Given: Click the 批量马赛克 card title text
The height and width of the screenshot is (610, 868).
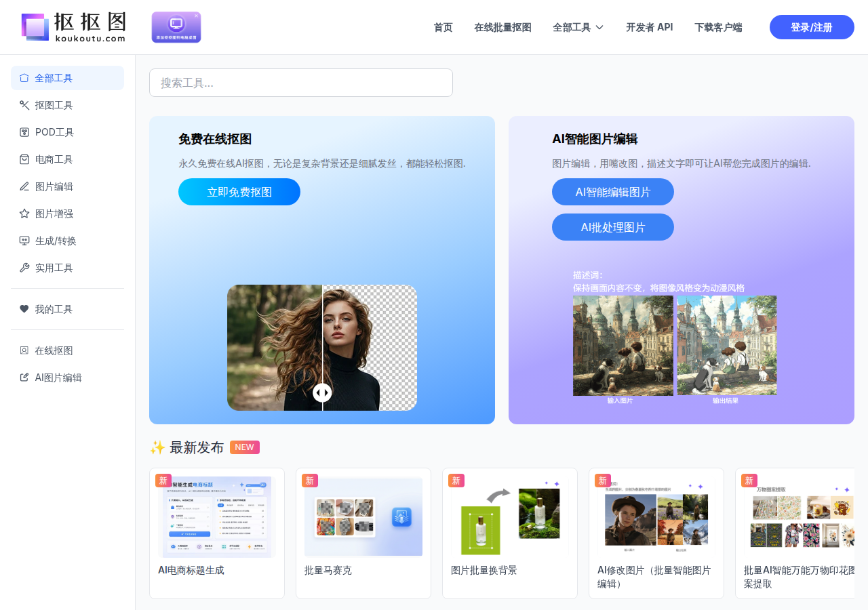Looking at the screenshot, I should pos(328,570).
